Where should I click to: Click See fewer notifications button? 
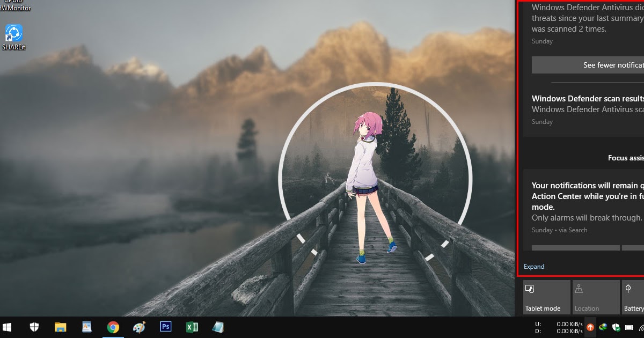click(x=588, y=65)
